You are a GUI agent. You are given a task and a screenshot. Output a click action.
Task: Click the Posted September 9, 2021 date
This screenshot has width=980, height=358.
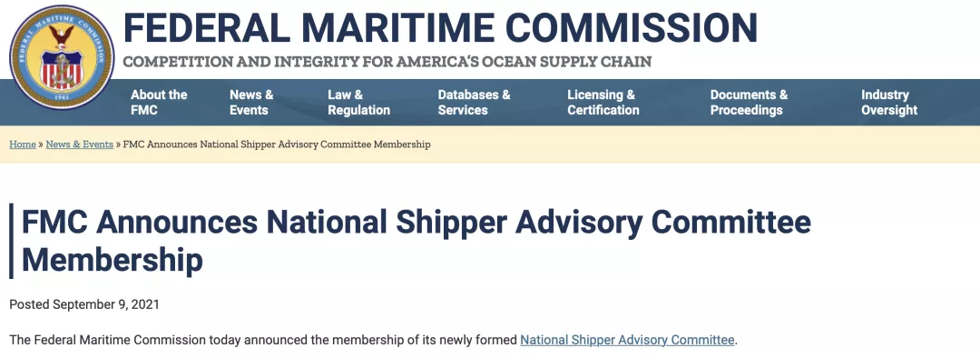(x=84, y=304)
